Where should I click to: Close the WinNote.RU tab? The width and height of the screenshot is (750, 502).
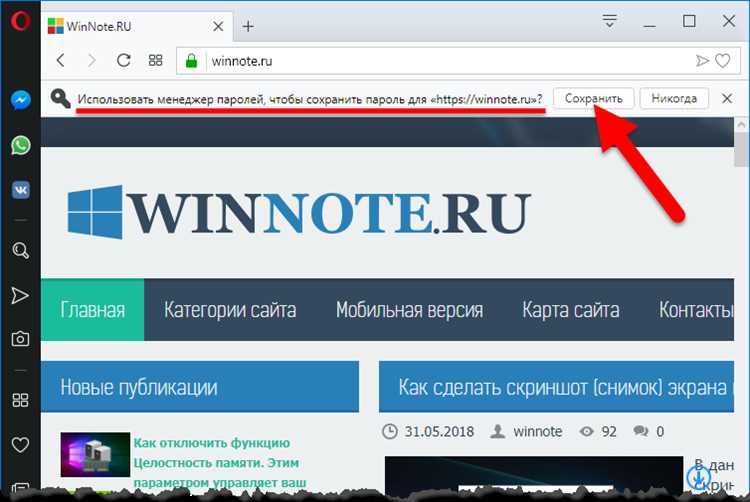[x=218, y=26]
